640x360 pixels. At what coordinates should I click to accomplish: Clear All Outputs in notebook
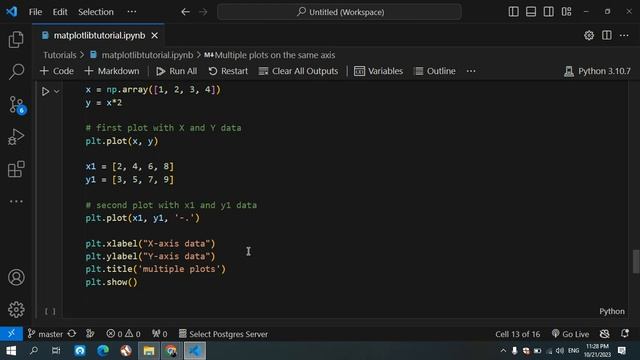[x=298, y=71]
